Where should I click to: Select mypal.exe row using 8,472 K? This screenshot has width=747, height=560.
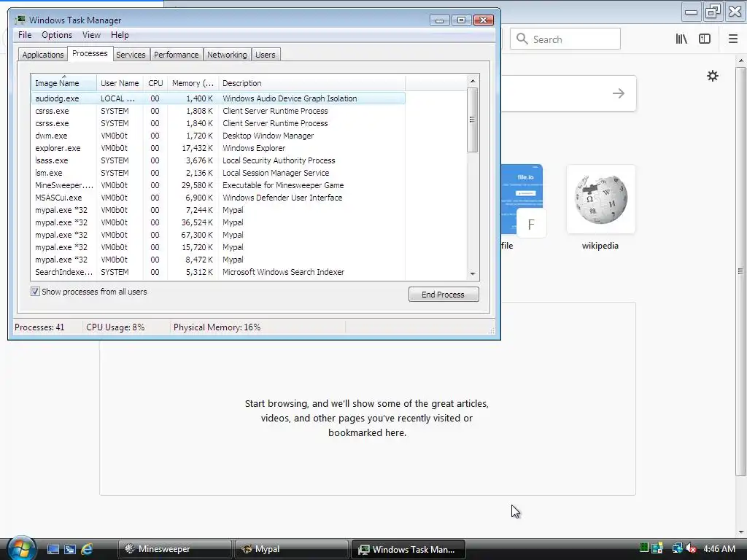point(218,260)
